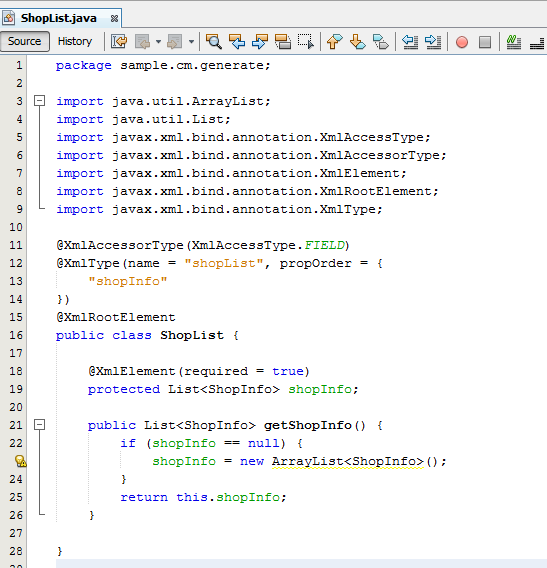Image resolution: width=547 pixels, height=568 pixels.
Task: Collapse the getShopInfo method fold
Action: pyautogui.click(x=39, y=425)
